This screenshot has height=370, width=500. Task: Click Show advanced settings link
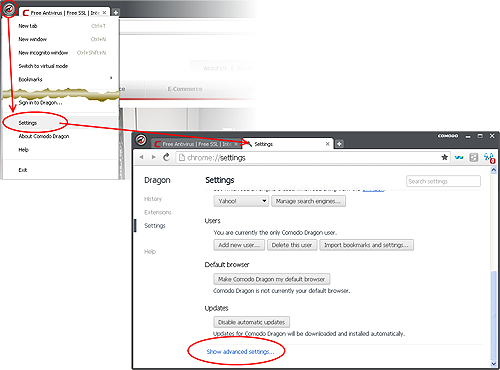click(240, 352)
